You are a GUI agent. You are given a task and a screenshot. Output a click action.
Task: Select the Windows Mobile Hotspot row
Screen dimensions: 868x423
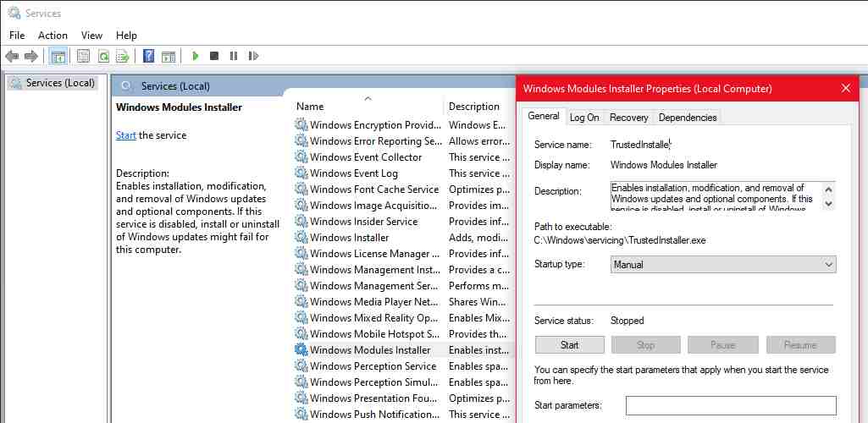pyautogui.click(x=403, y=333)
